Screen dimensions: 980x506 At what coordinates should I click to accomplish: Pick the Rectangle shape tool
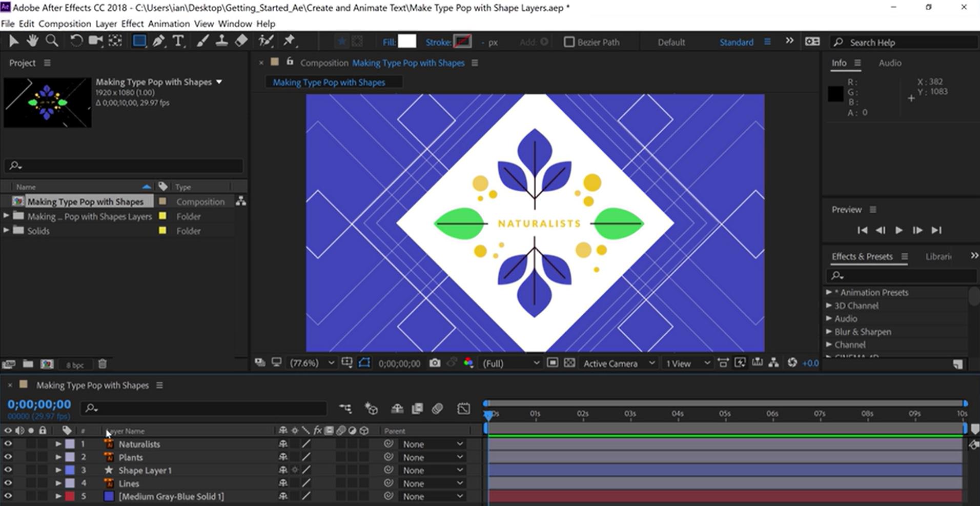pos(139,41)
